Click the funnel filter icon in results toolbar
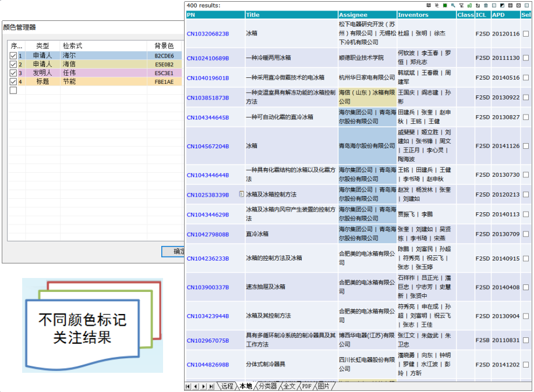Viewport: 534px width, 392px height. (x=461, y=5)
